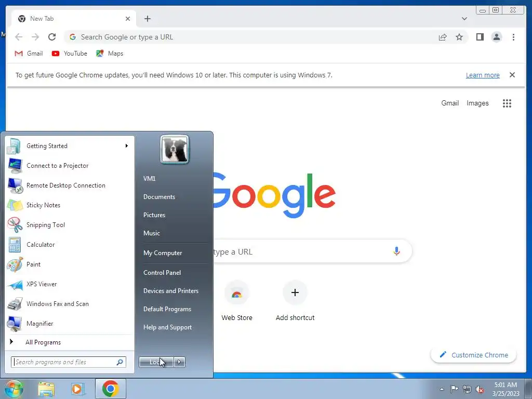Click the Chrome forward arrow
The image size is (532, 399).
[35, 37]
